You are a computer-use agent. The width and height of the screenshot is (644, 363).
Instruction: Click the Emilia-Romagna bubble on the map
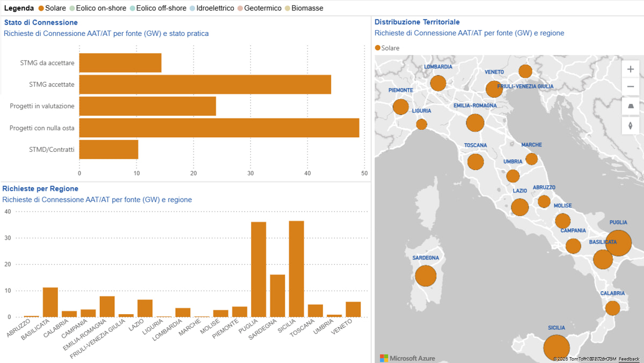pyautogui.click(x=475, y=123)
